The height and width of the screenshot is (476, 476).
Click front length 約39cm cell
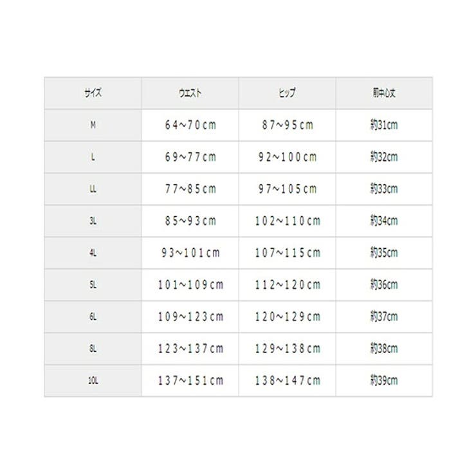tap(384, 380)
